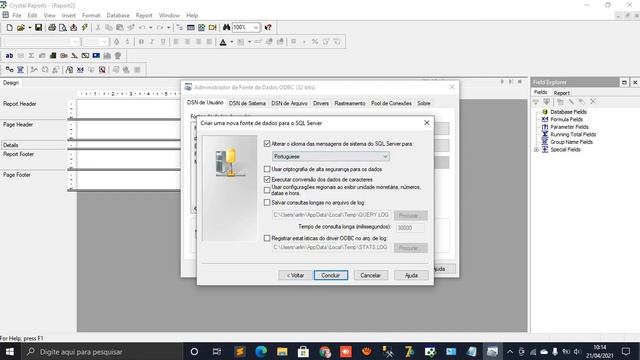
Task: Open Microsoft Store from the taskbar
Action: pyautogui.click(x=303, y=351)
